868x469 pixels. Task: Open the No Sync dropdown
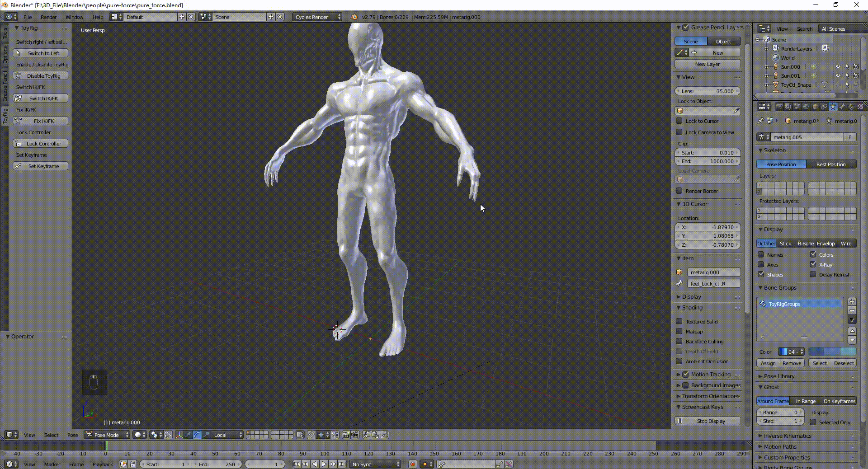pyautogui.click(x=375, y=464)
